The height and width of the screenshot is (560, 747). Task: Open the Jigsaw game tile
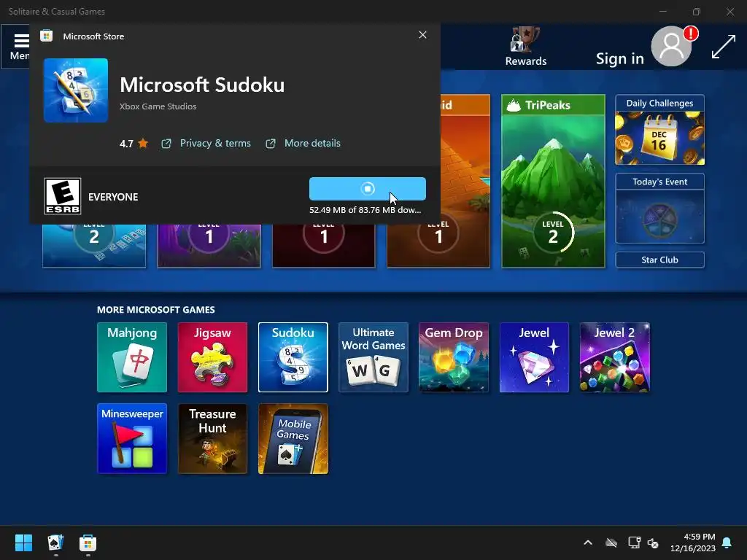[x=212, y=357]
